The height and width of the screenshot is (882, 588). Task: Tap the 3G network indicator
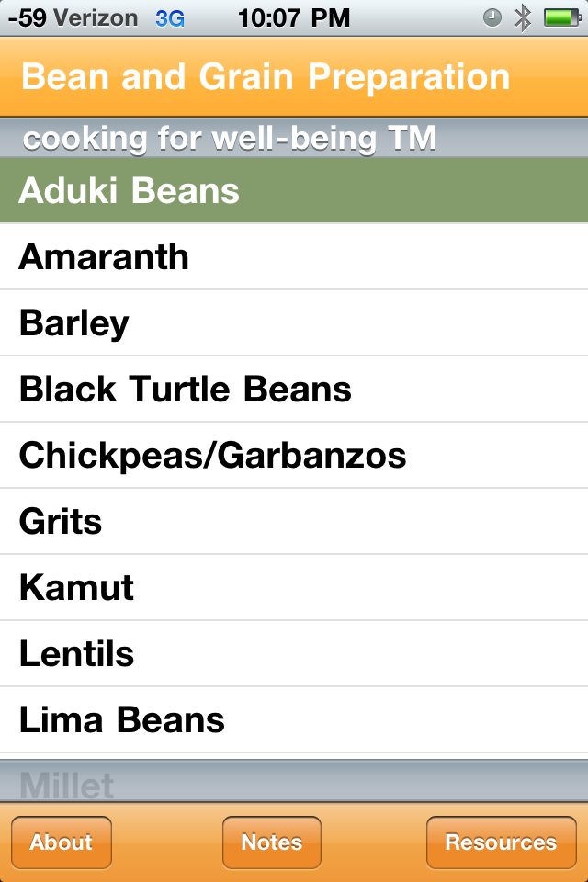tap(170, 17)
